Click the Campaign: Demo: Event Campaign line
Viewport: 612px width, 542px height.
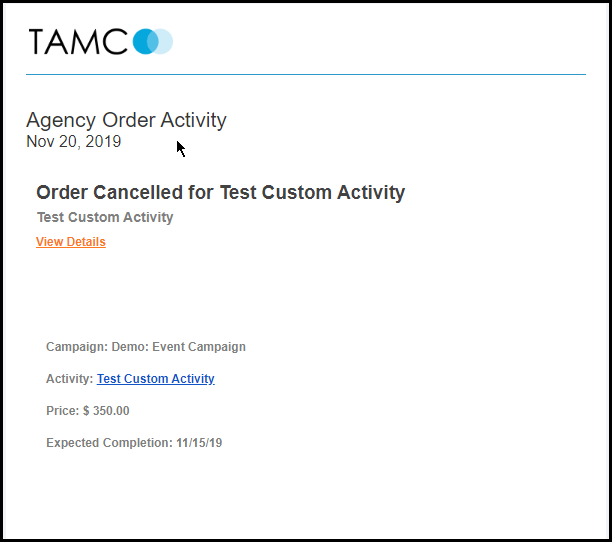coord(146,347)
